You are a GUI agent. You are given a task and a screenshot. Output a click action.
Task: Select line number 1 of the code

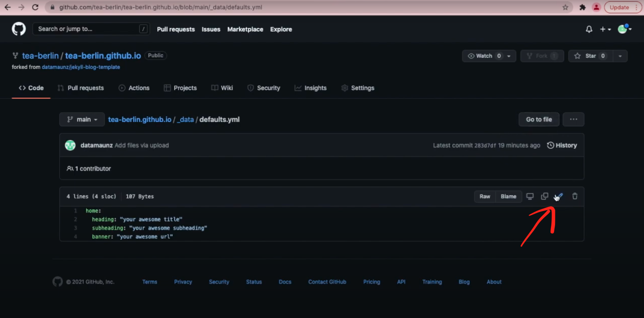click(x=76, y=211)
